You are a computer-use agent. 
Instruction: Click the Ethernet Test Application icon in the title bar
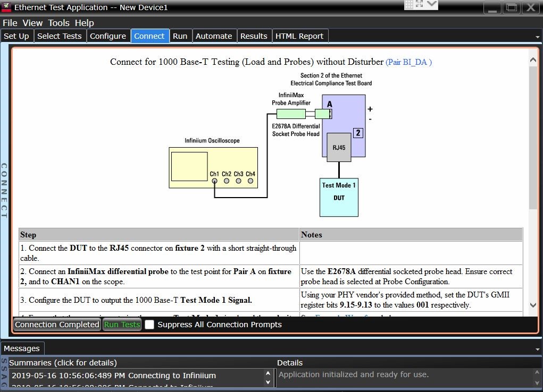tap(6, 7)
